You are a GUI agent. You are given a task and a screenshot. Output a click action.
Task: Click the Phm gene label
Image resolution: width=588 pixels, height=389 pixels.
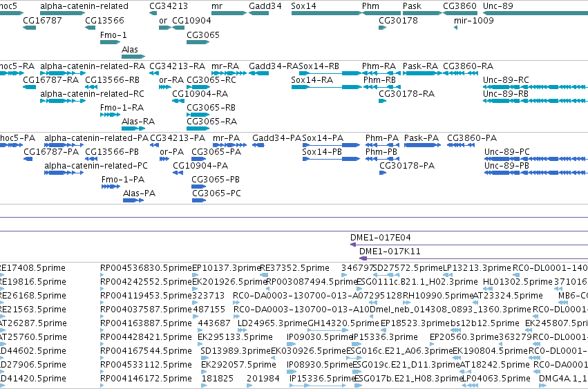[x=370, y=6]
